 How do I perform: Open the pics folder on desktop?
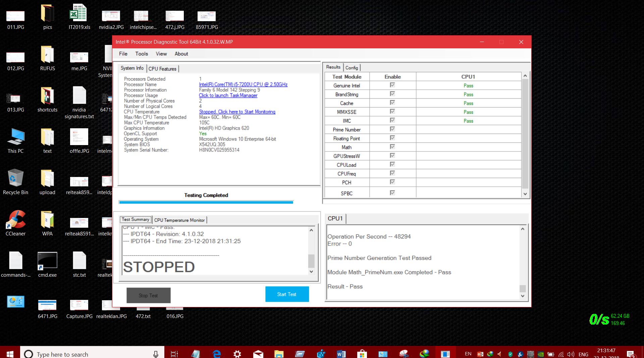(48, 17)
